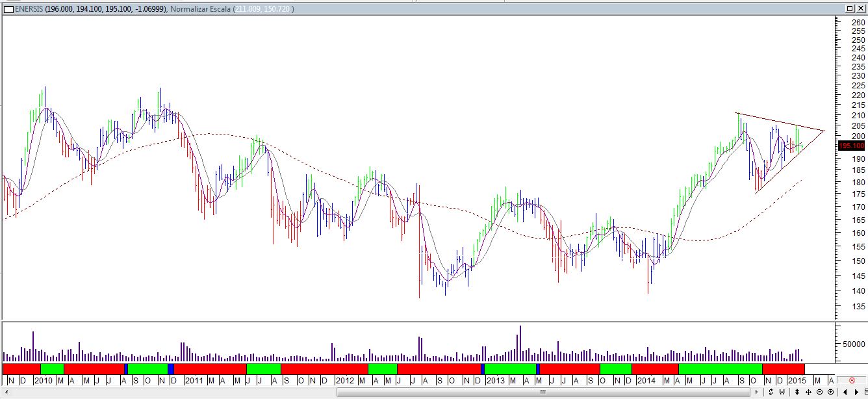Switch to weekly periodicity with W button

(x=782, y=392)
